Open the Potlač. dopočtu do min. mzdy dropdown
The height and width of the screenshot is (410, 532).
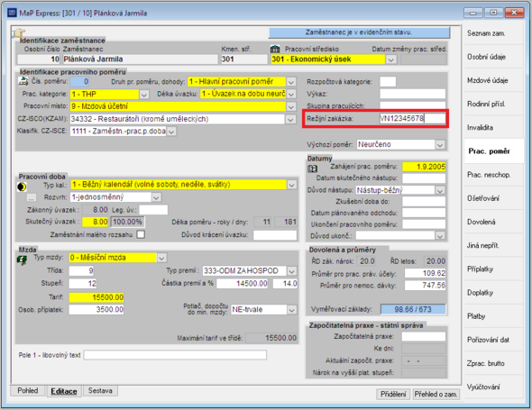click(x=291, y=310)
